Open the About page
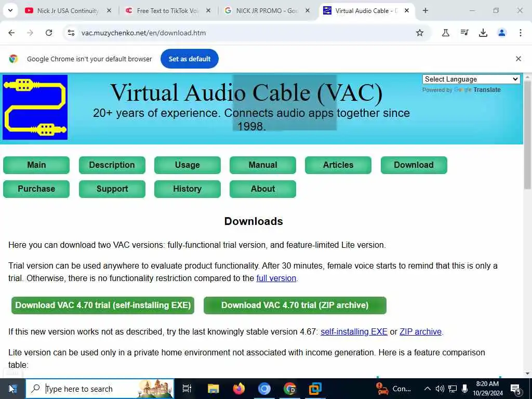The height and width of the screenshot is (399, 532). pyautogui.click(x=262, y=189)
